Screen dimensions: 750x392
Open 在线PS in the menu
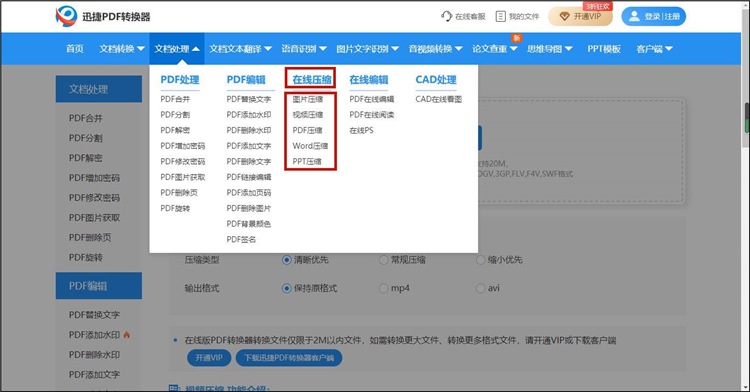tap(361, 130)
